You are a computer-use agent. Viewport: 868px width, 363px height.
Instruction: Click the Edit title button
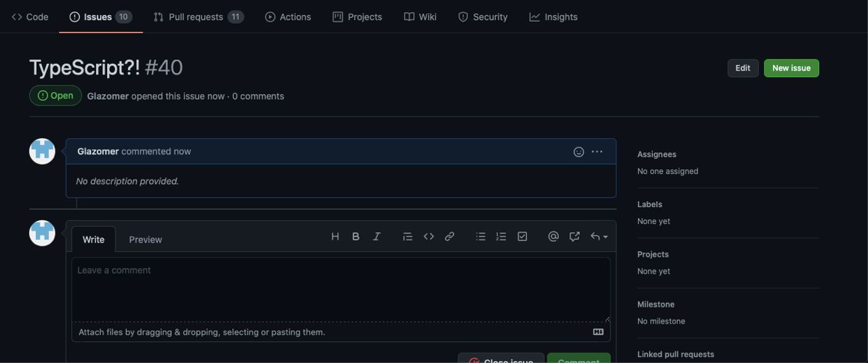point(743,68)
